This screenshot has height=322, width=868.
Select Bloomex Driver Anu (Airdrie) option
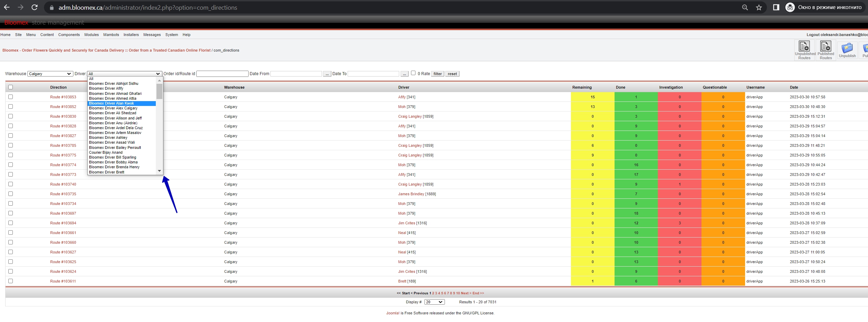[x=122, y=123]
